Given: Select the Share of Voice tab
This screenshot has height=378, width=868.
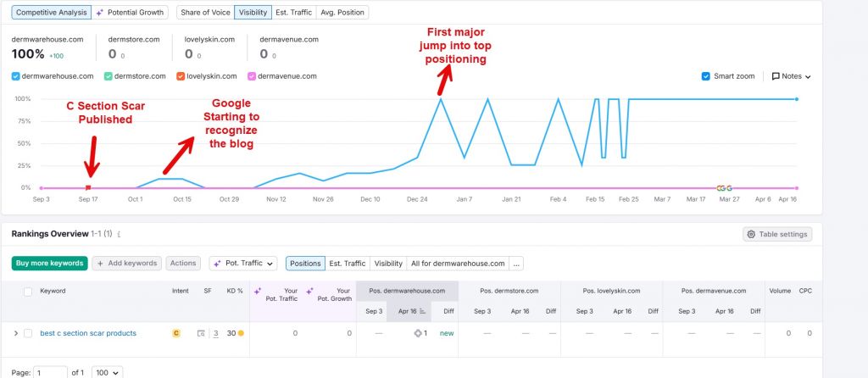Looking at the screenshot, I should [205, 12].
